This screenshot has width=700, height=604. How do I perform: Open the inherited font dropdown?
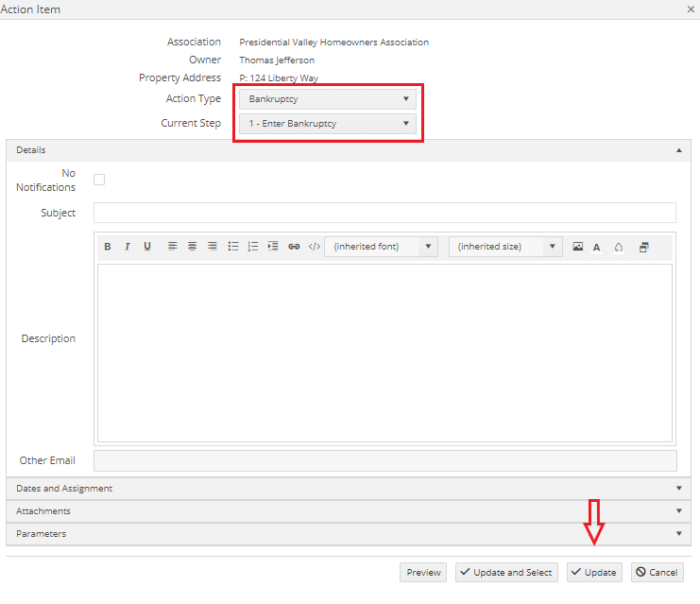click(x=381, y=247)
